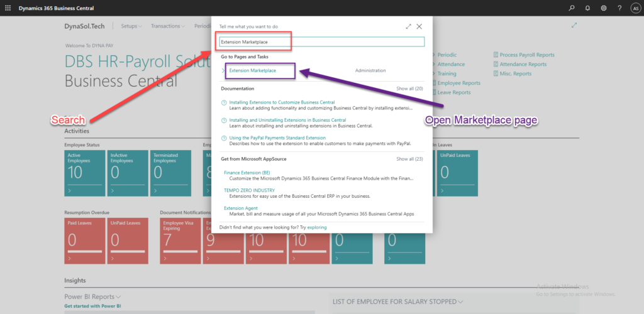Screen dimensions: 644x314
Task: Click the help question mark icon
Action: [619, 8]
